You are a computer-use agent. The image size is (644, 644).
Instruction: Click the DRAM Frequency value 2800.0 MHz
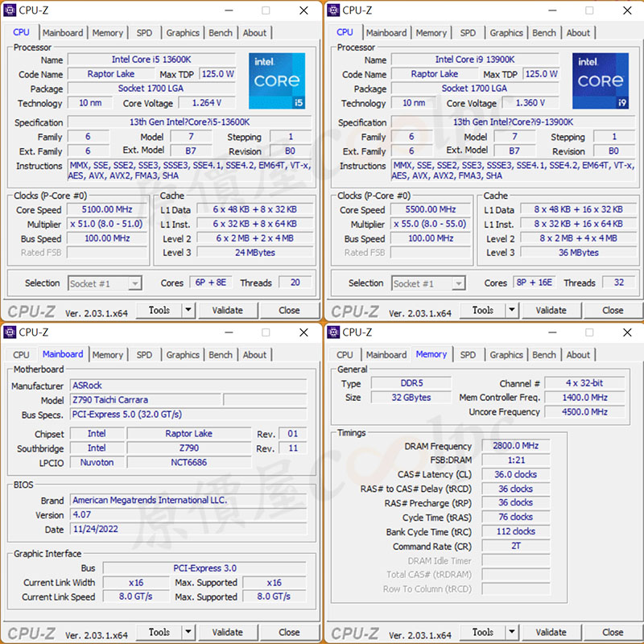(x=516, y=446)
